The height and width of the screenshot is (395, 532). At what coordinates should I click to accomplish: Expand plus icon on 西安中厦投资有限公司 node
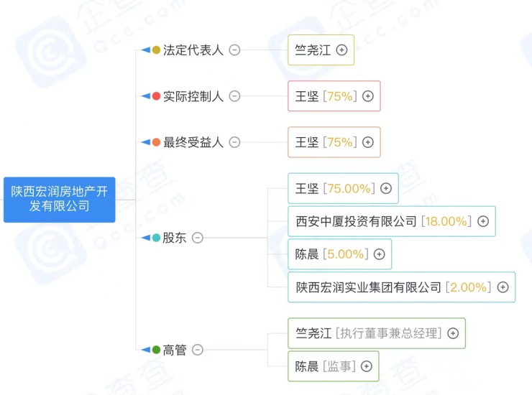pyautogui.click(x=483, y=221)
